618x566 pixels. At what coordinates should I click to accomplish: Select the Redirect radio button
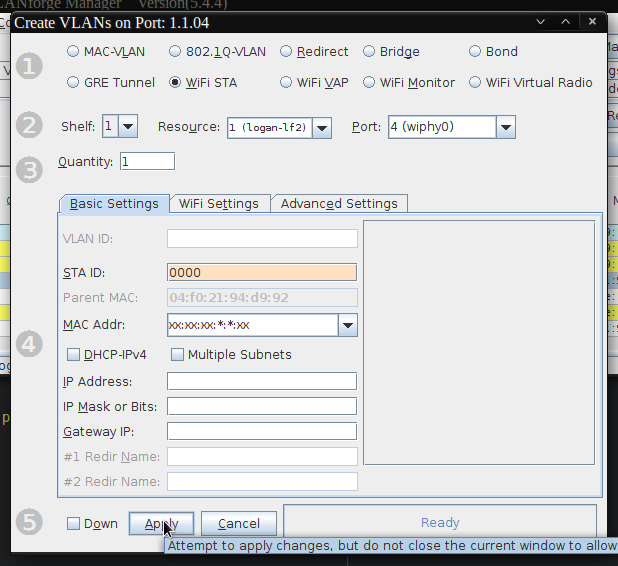tap(287, 52)
